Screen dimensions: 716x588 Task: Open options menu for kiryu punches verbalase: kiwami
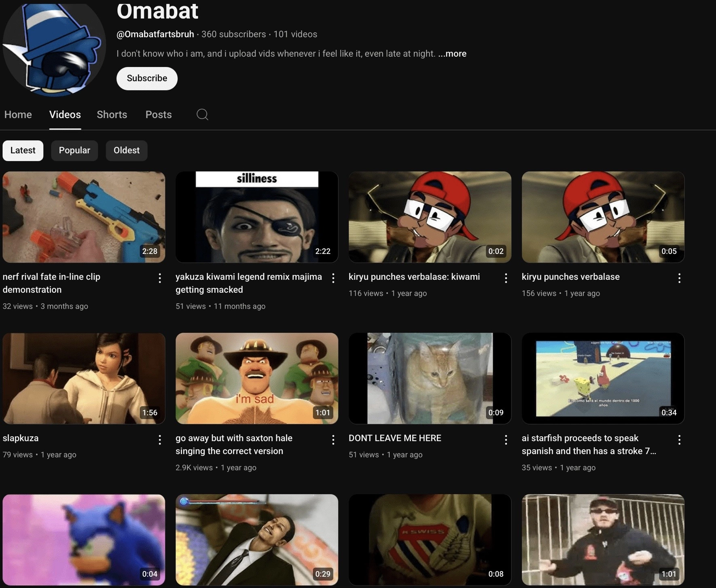[506, 278]
